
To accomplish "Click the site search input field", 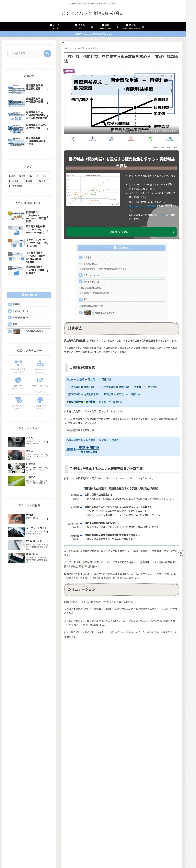I will click(x=26, y=53).
